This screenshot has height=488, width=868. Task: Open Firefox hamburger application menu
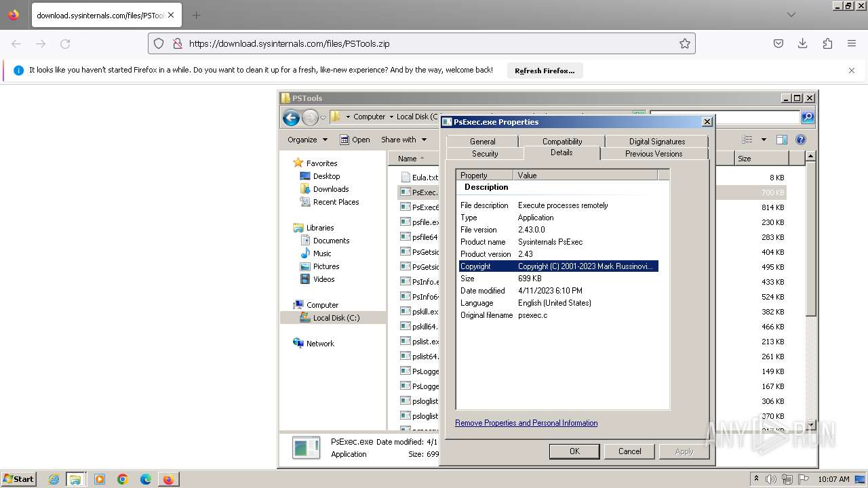click(x=852, y=43)
